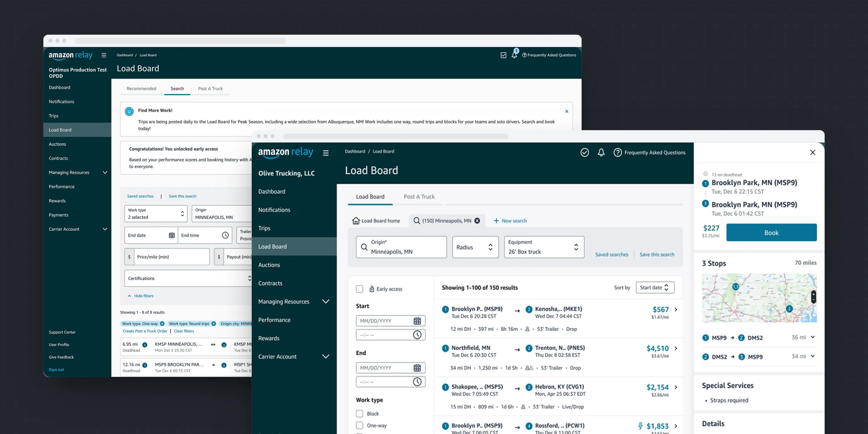The image size is (868, 434).
Task: Open Equipment 26' Box truck dropdown
Action: [544, 247]
